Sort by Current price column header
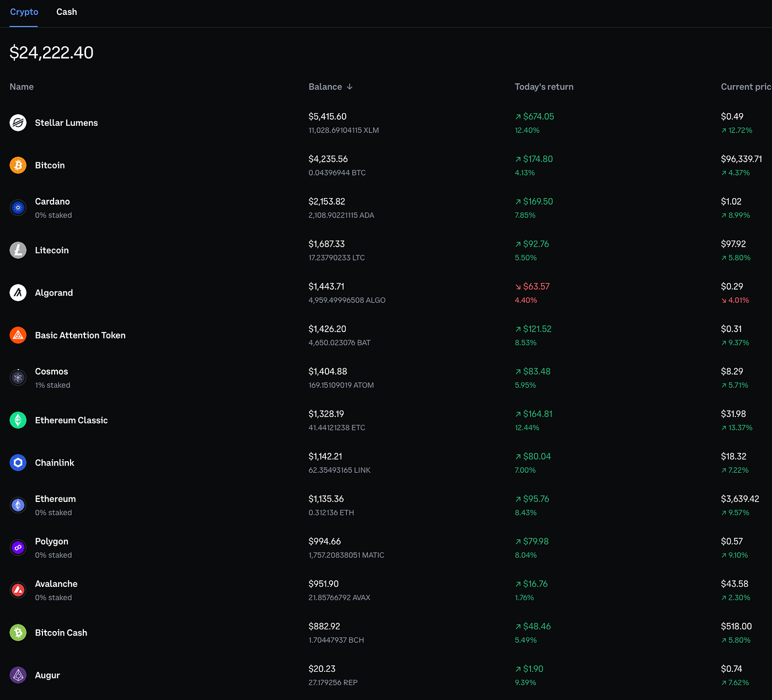This screenshot has height=700, width=772. coord(746,87)
